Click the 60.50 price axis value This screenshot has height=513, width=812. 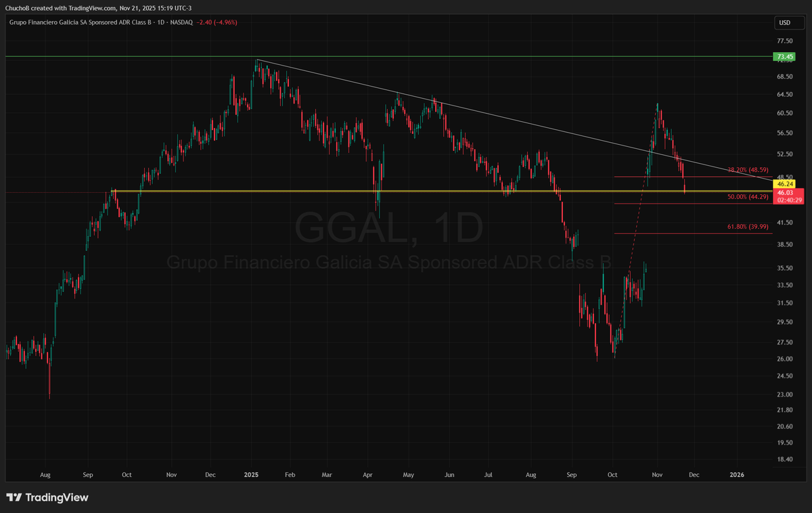(x=786, y=114)
